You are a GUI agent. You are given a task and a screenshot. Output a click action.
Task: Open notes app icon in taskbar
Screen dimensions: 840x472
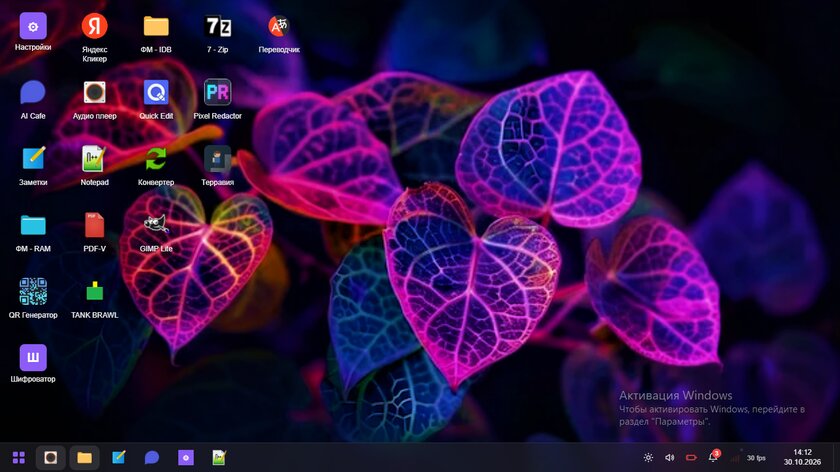click(x=118, y=458)
